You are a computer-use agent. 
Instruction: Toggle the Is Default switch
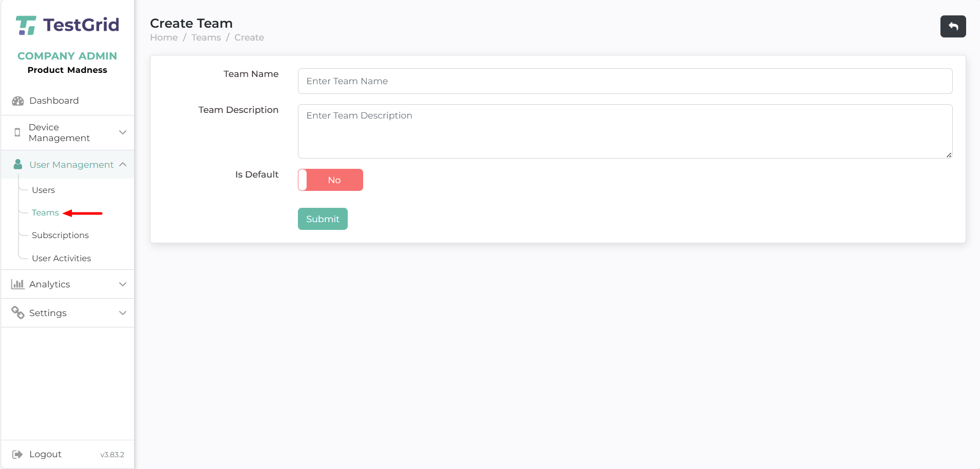(330, 180)
